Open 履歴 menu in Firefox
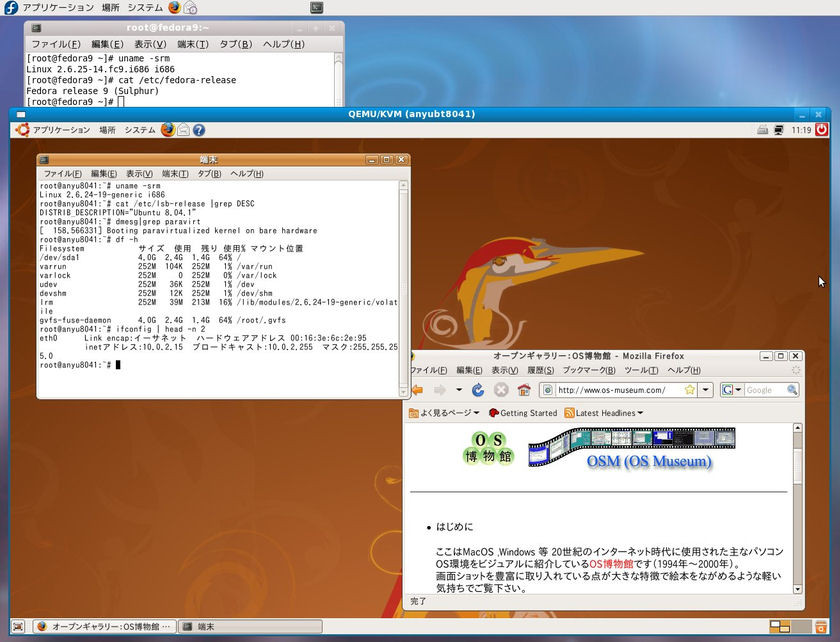Screen dimensions: 840x642 pyautogui.click(x=541, y=370)
